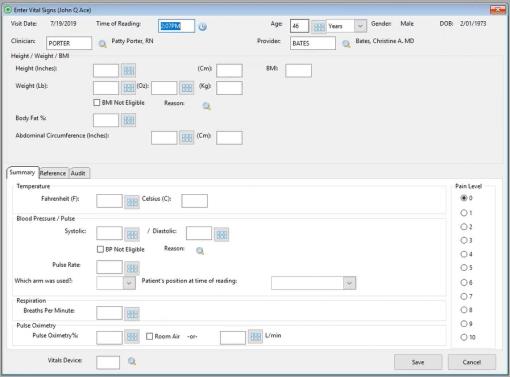
Task: Select pain level 5
Action: (464, 268)
